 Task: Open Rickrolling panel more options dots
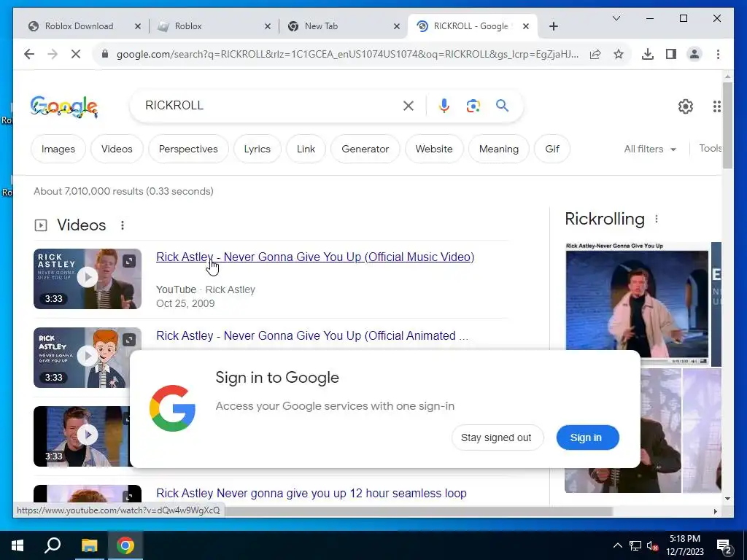coord(657,219)
